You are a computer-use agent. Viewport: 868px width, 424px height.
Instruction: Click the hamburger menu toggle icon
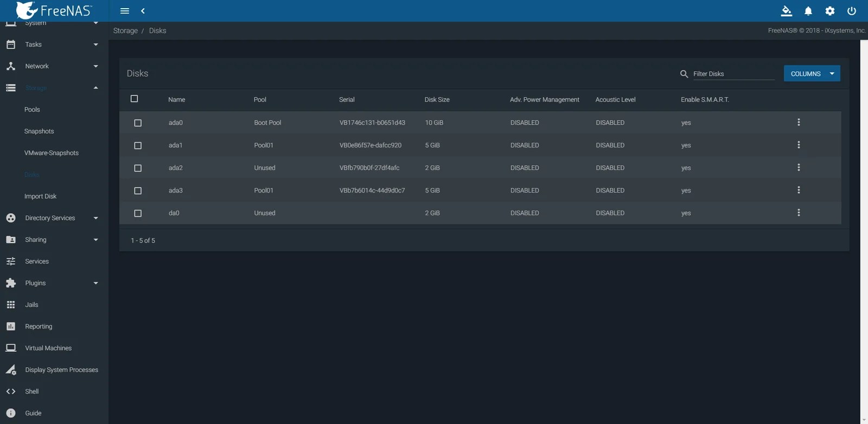coord(124,11)
